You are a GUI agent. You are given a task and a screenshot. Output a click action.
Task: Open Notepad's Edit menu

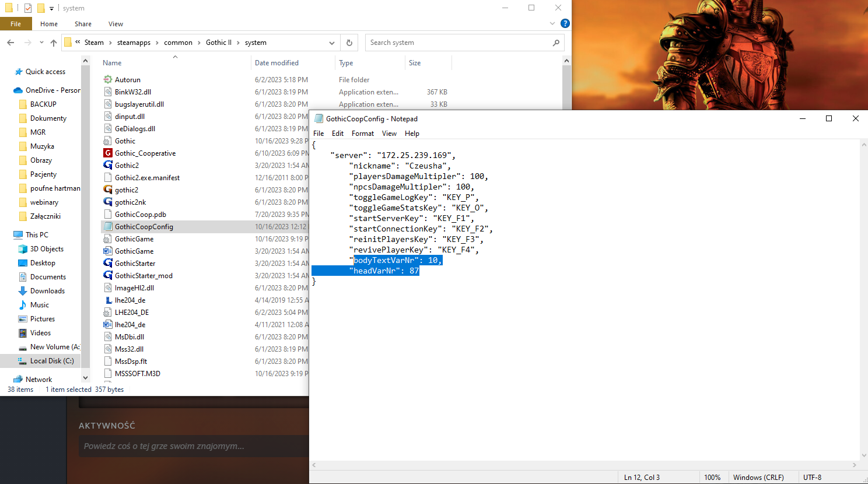point(338,134)
